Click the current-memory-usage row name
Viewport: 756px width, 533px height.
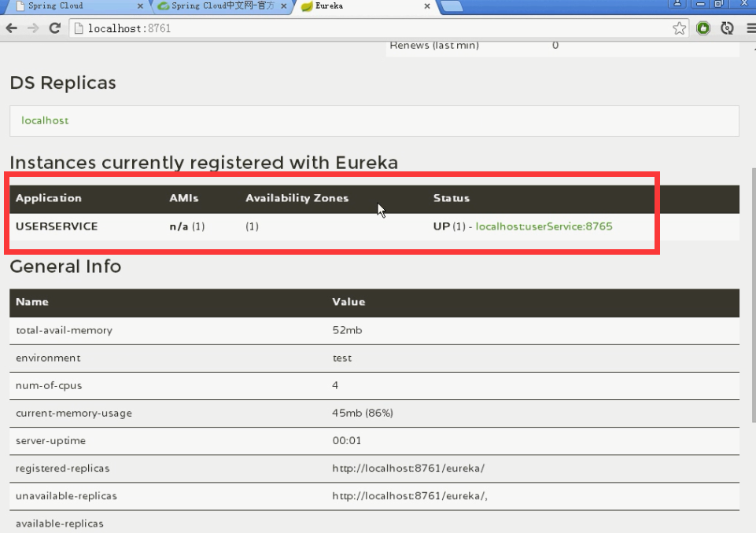tap(74, 413)
